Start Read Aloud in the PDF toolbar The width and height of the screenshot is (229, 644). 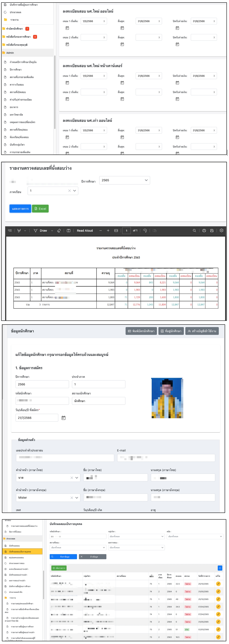pos(85,230)
